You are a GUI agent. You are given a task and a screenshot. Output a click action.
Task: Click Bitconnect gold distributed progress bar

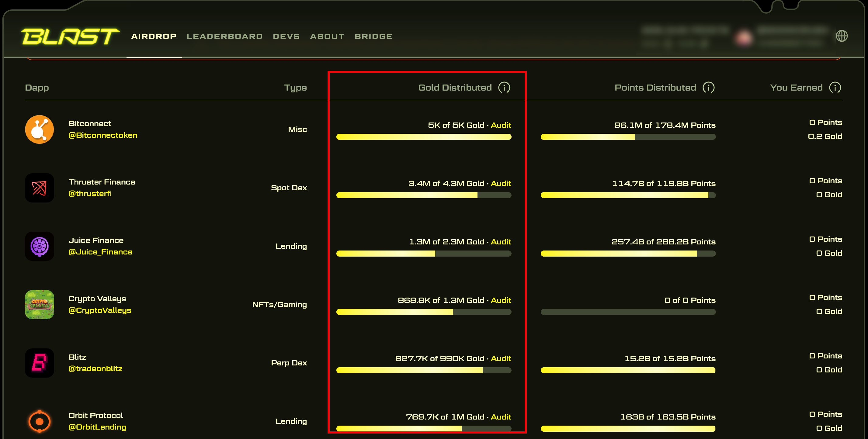(424, 137)
